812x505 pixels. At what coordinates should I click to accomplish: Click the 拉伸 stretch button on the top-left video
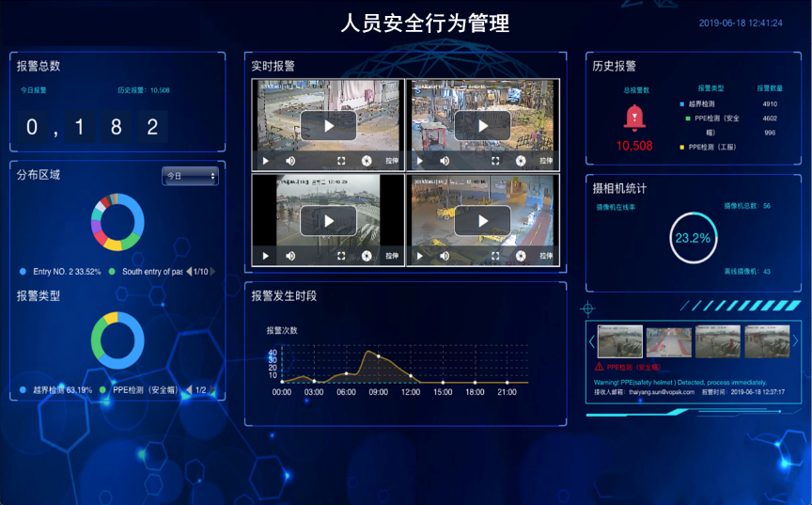click(x=391, y=161)
